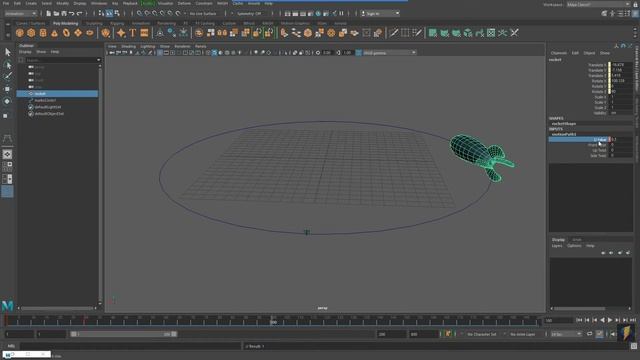This screenshot has height=360, width=640.
Task: Click the Undo arrow icon
Action: [72, 13]
